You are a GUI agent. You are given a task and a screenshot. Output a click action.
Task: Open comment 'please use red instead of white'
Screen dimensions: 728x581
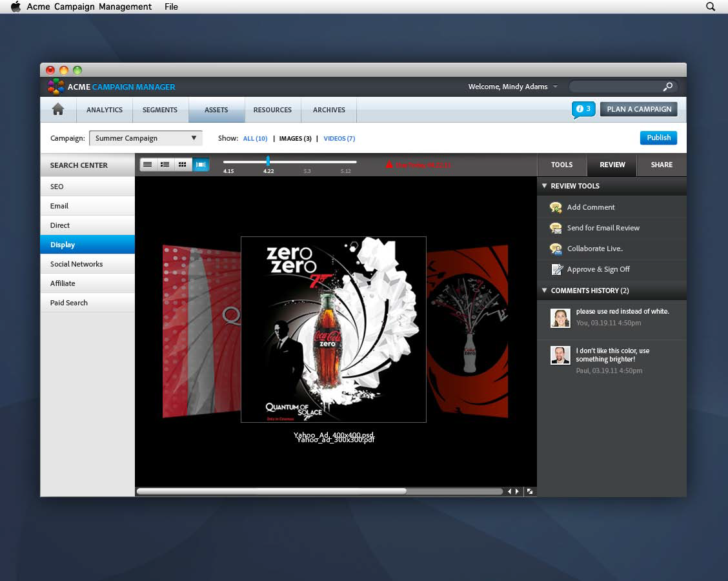coord(622,311)
